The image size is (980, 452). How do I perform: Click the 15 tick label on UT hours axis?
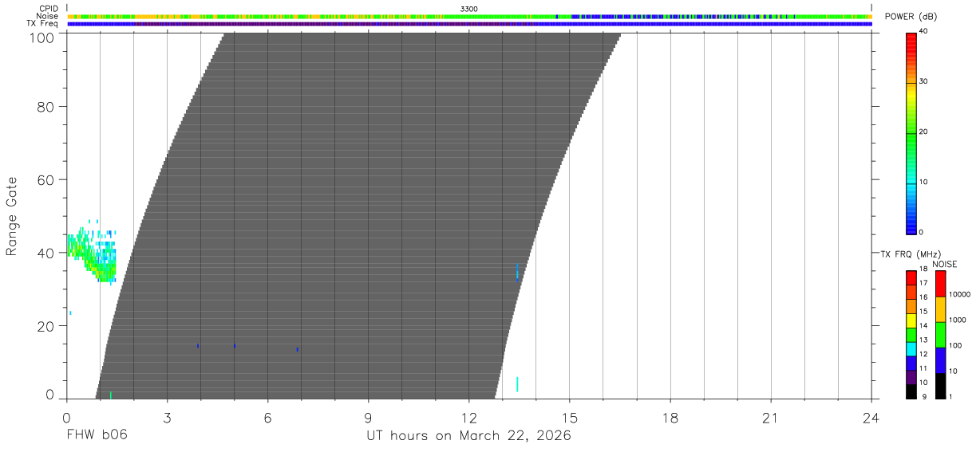point(570,418)
